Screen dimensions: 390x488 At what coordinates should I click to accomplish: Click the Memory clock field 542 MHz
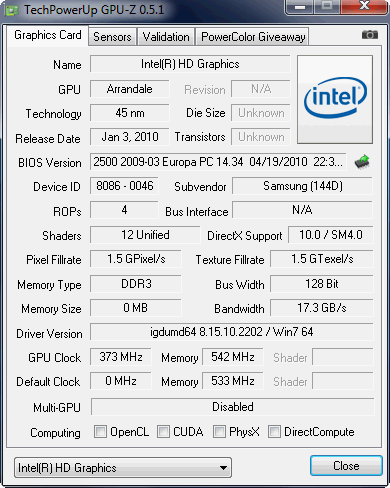click(x=233, y=357)
